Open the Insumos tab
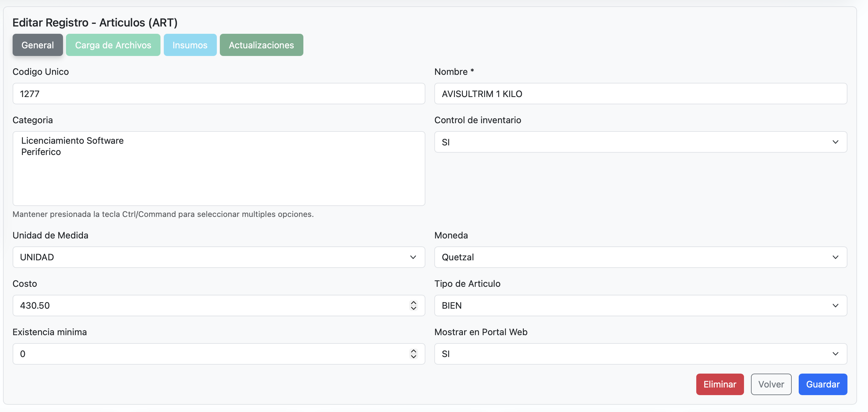Screen dimensions: 868x412 [x=190, y=45]
